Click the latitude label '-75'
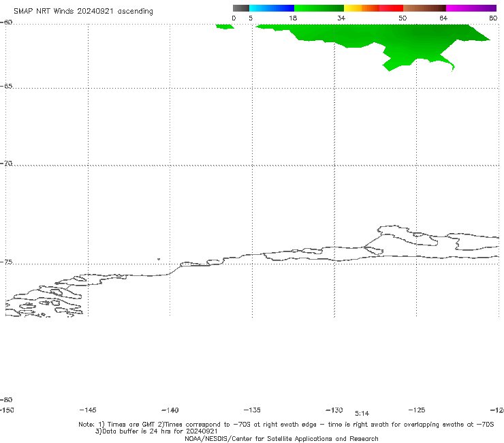This screenshot has width=504, height=443. [x=6, y=262]
